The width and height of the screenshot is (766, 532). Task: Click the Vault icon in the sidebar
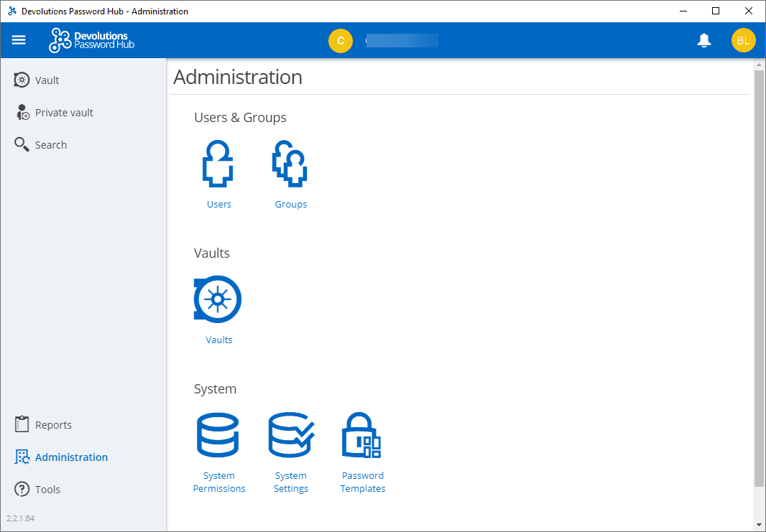click(x=22, y=80)
